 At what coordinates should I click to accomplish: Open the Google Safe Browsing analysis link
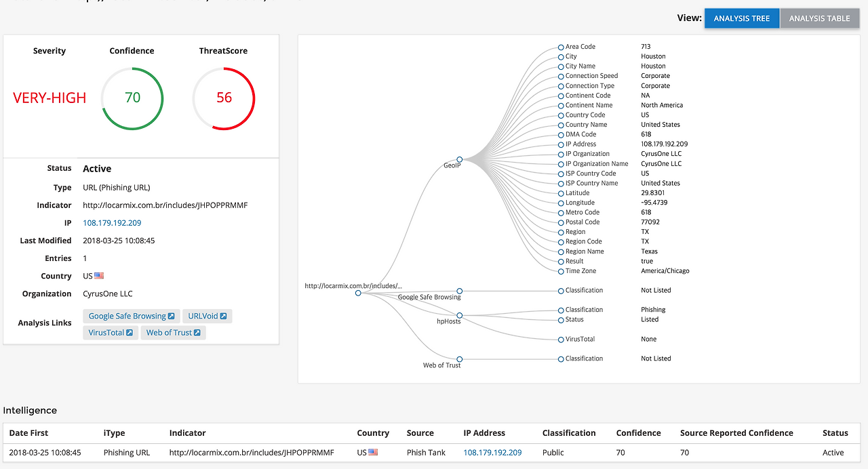(132, 316)
